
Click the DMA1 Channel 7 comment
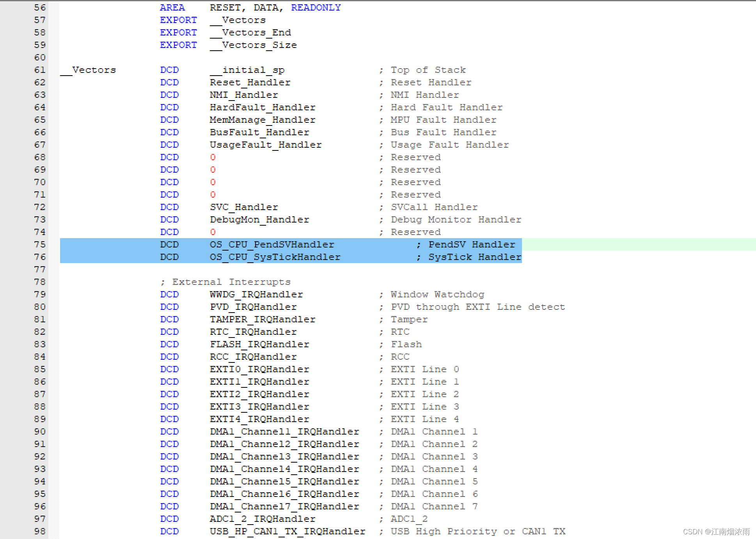click(428, 506)
